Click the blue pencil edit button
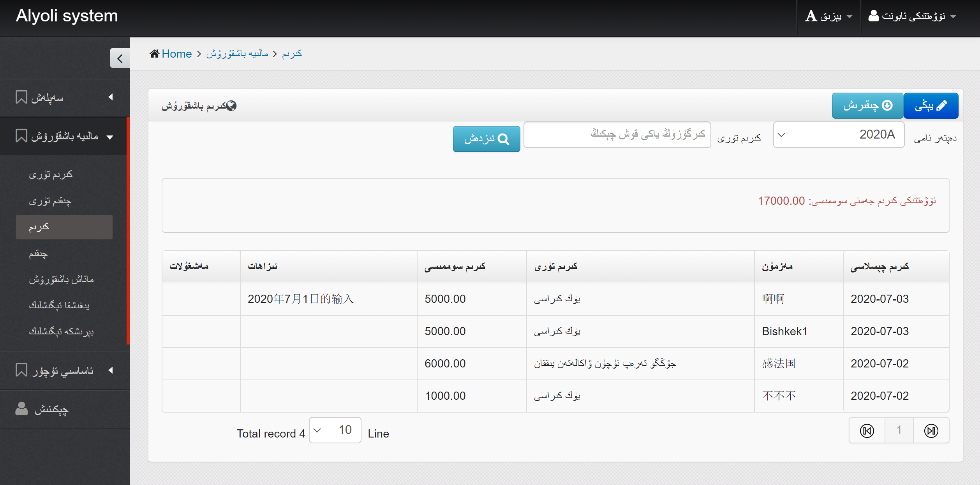The image size is (980, 485). [931, 105]
